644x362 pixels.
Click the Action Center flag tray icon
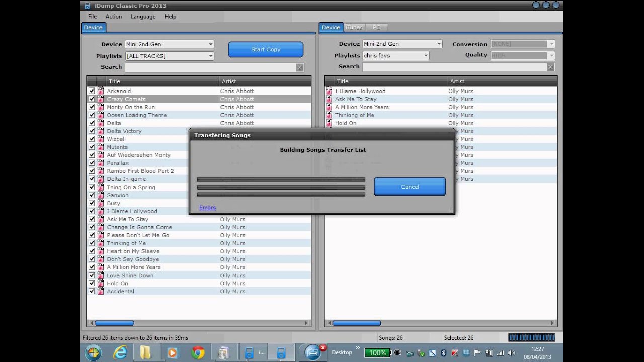point(477,353)
